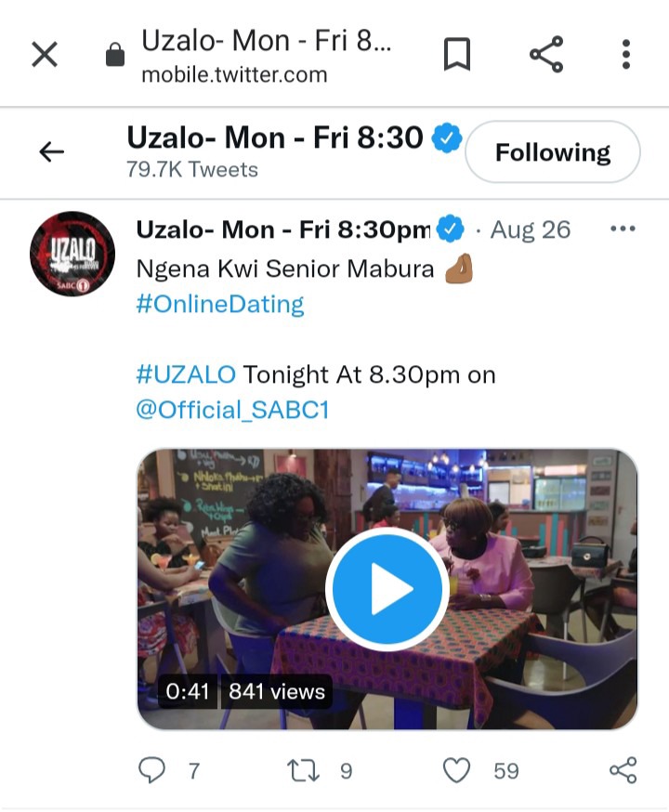The width and height of the screenshot is (669, 812).
Task: Open the #OnlineDating hashtag
Action: [220, 304]
